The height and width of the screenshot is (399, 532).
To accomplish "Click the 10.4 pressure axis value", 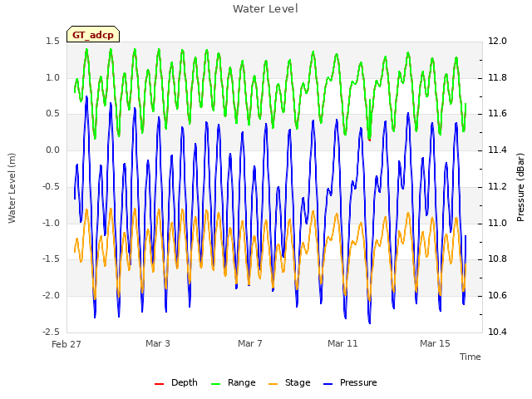I will click(x=497, y=332).
